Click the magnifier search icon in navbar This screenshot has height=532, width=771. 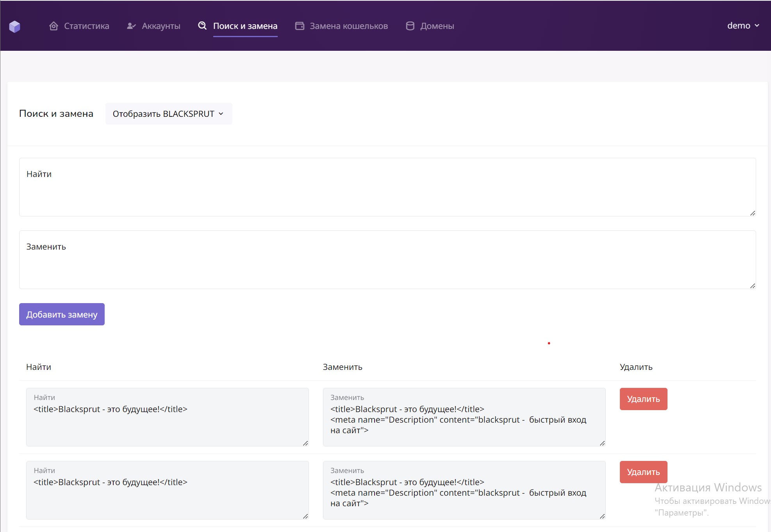pyautogui.click(x=202, y=26)
